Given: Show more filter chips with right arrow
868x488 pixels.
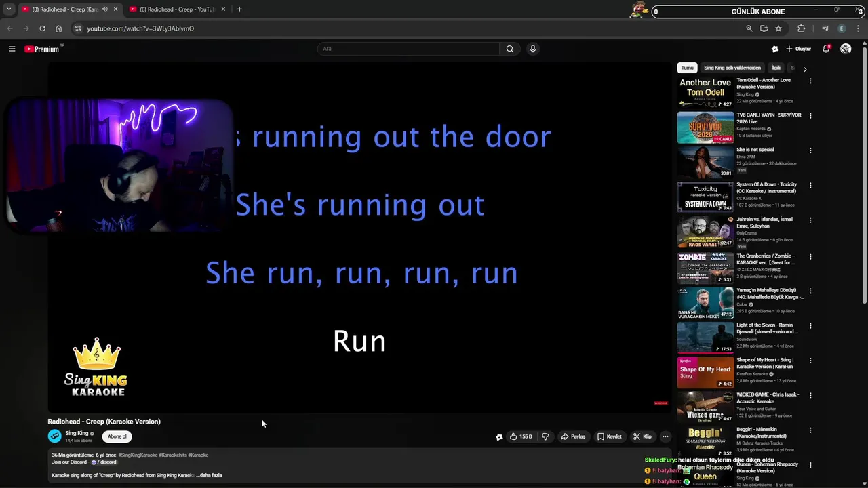Looking at the screenshot, I should point(805,68).
